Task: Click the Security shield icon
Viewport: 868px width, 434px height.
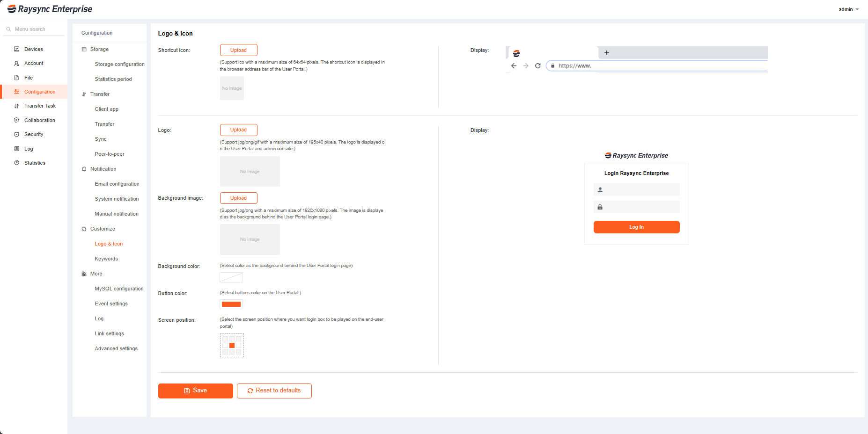Action: point(16,134)
